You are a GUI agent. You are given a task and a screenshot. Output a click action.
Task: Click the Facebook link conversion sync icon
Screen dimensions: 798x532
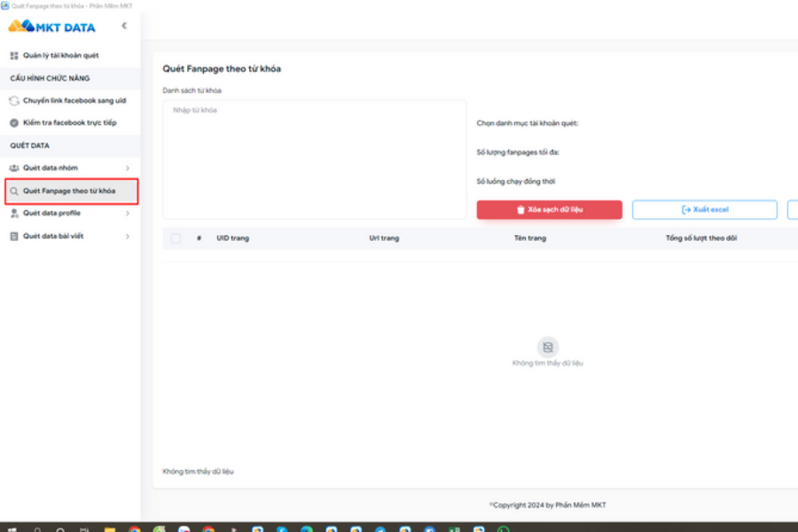pyautogui.click(x=14, y=101)
